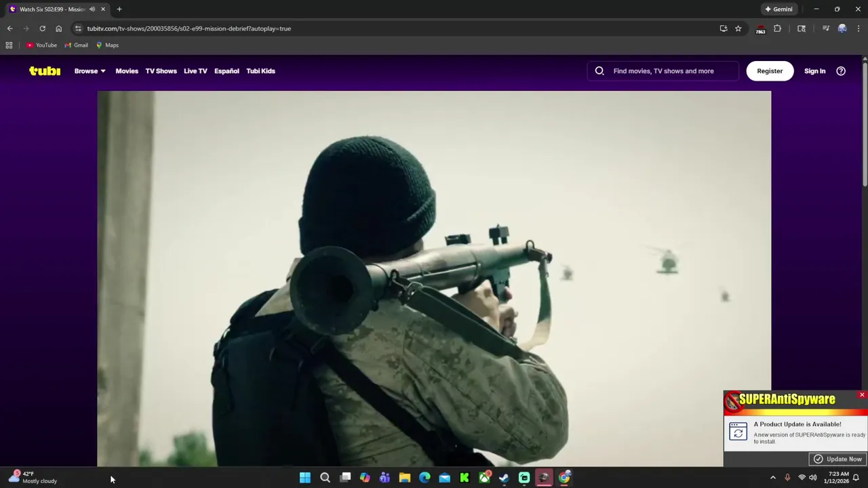
Task: Bookmark this tab with the star icon
Action: click(738, 28)
